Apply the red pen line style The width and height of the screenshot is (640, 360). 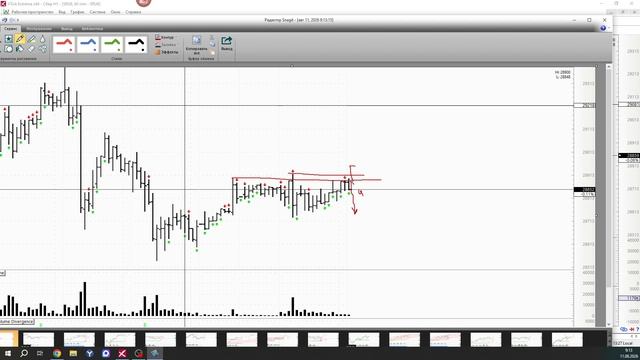(x=64, y=44)
